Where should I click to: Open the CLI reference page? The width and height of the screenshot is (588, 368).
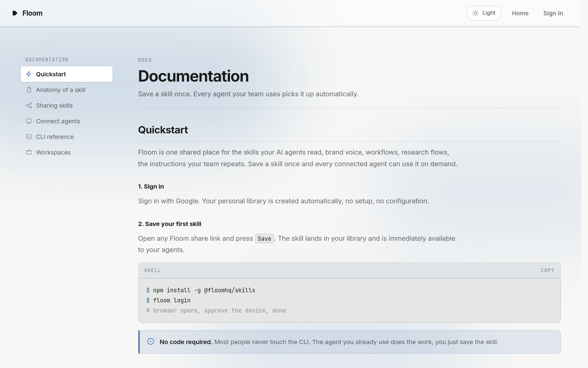click(x=66, y=137)
